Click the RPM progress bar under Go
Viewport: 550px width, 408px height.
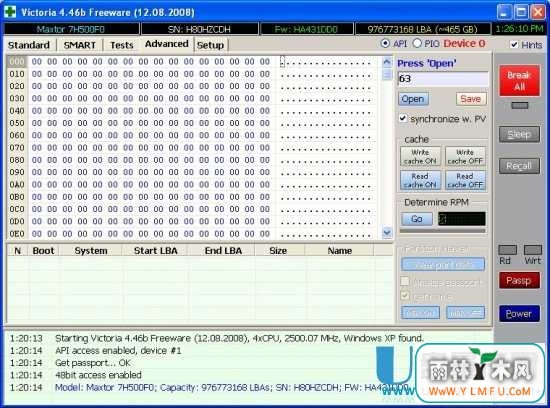click(x=443, y=231)
